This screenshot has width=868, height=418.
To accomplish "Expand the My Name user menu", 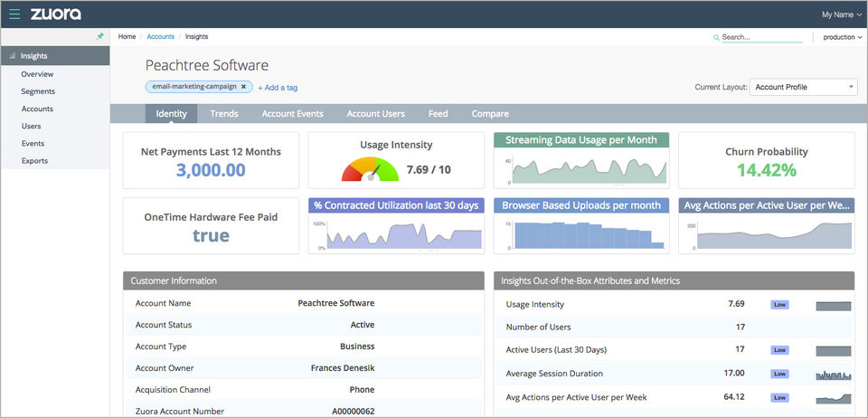I will pyautogui.click(x=841, y=14).
